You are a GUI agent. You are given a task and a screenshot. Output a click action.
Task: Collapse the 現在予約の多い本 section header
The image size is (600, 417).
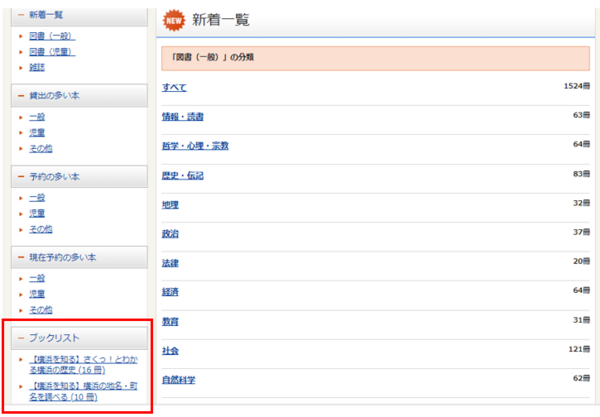(21, 258)
